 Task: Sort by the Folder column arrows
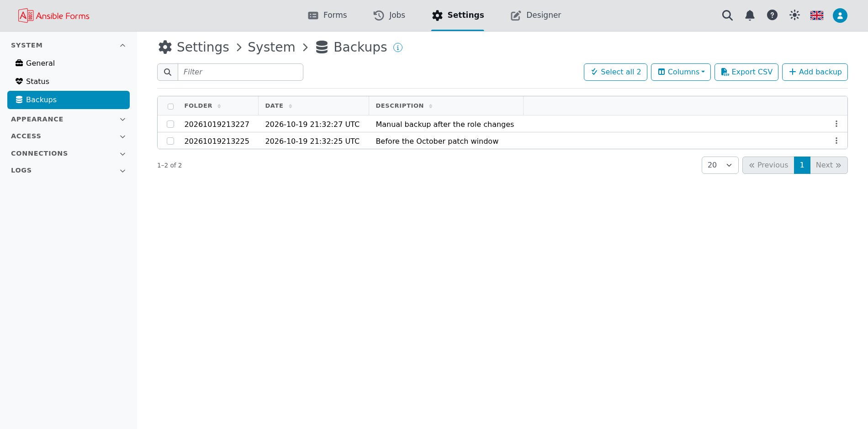pyautogui.click(x=219, y=106)
